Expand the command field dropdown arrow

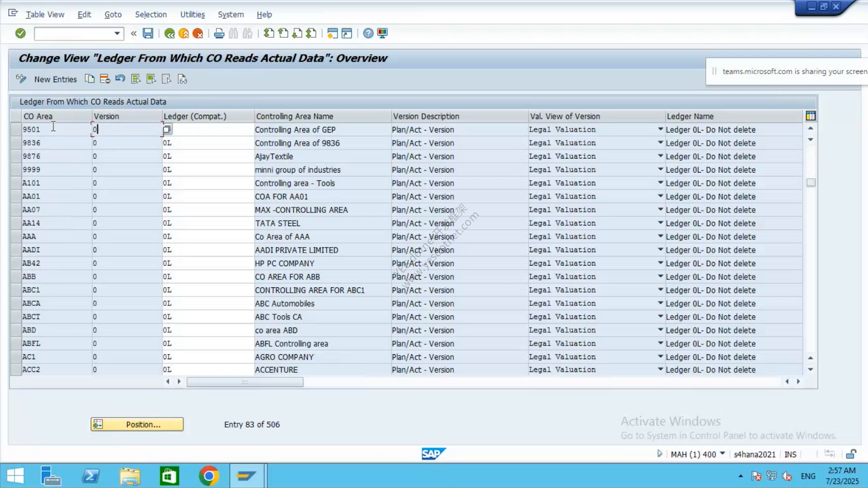pos(117,33)
